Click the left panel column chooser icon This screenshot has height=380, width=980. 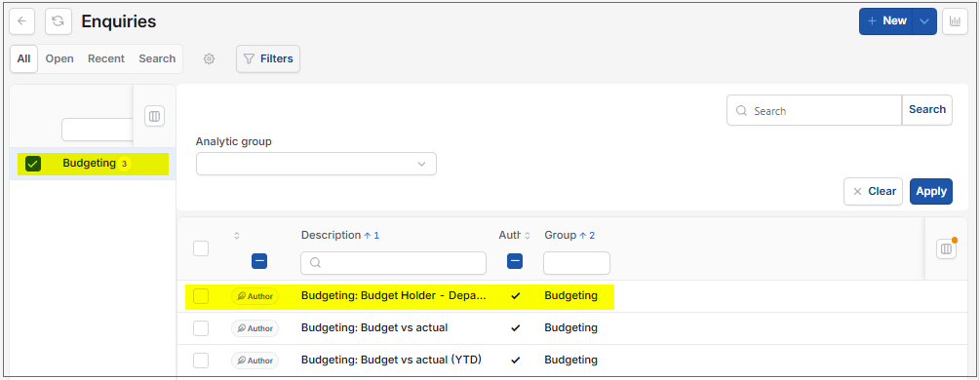[154, 116]
